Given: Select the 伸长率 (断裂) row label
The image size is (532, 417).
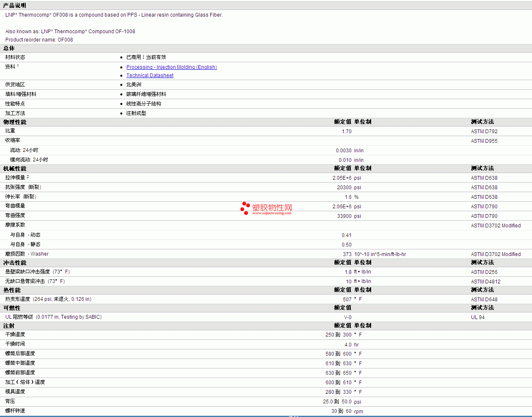Looking at the screenshot, I should tap(21, 197).
